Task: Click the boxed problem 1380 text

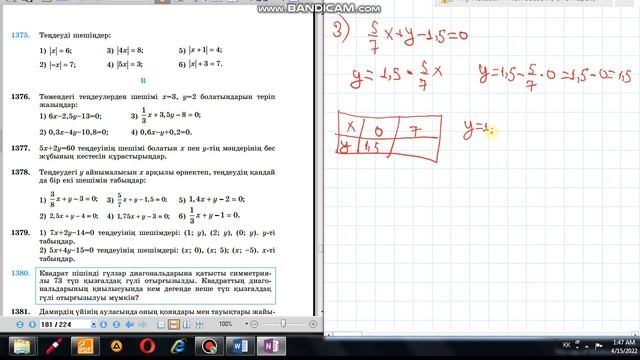Action: (x=155, y=285)
